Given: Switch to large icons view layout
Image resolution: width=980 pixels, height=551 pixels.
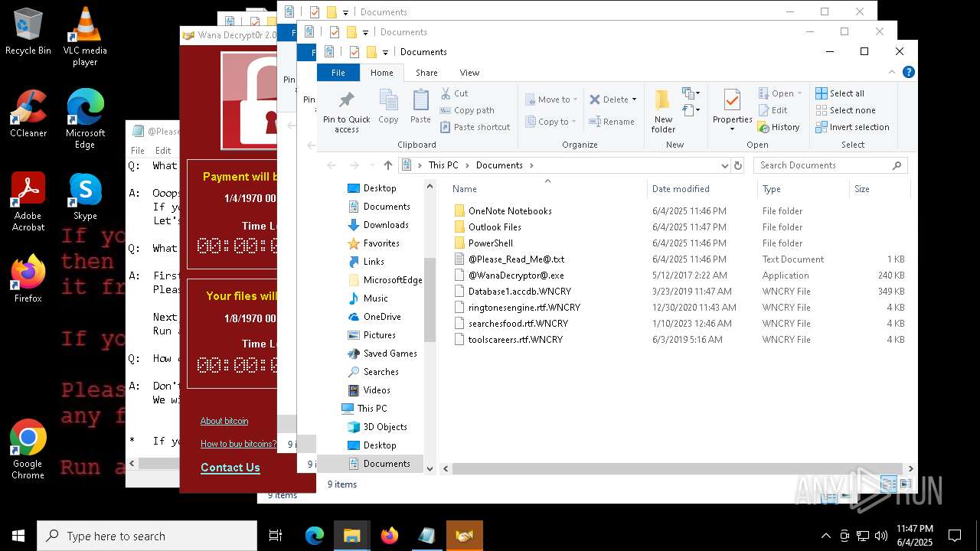Looking at the screenshot, I should [x=906, y=484].
